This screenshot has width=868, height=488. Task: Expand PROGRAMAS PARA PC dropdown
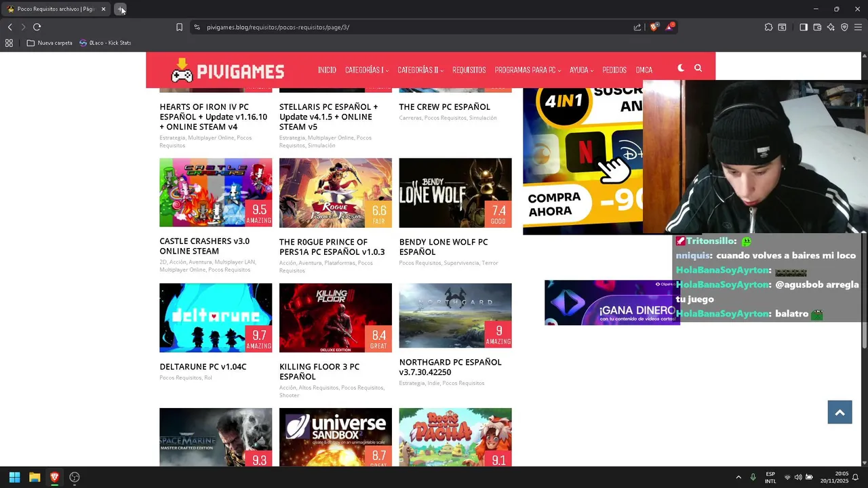point(528,70)
